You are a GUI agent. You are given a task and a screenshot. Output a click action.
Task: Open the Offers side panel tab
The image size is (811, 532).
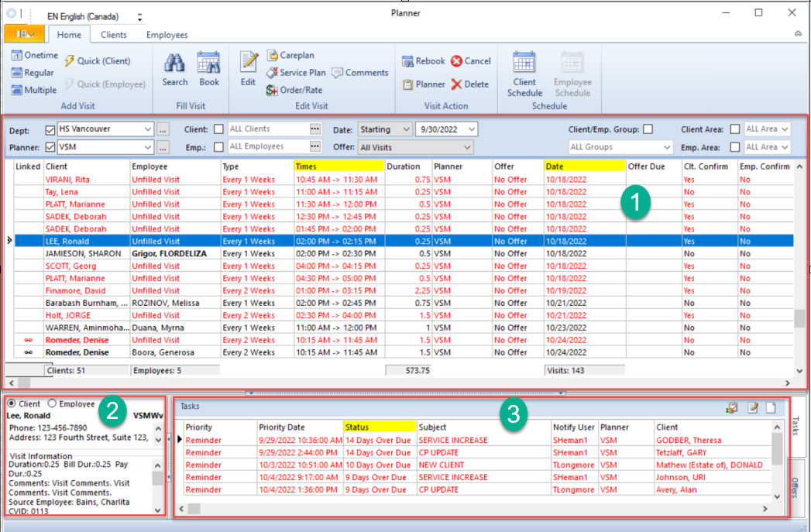click(796, 486)
